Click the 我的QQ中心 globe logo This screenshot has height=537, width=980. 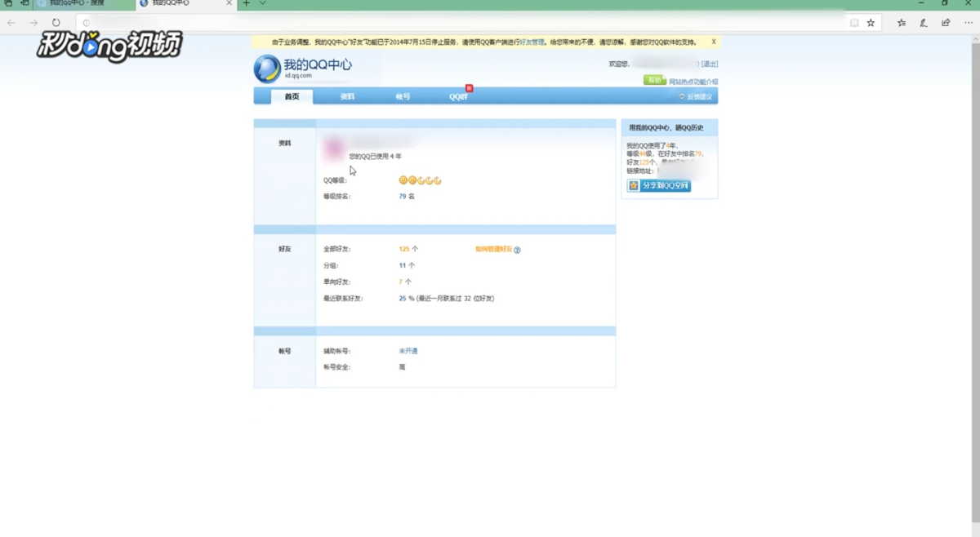click(267, 69)
